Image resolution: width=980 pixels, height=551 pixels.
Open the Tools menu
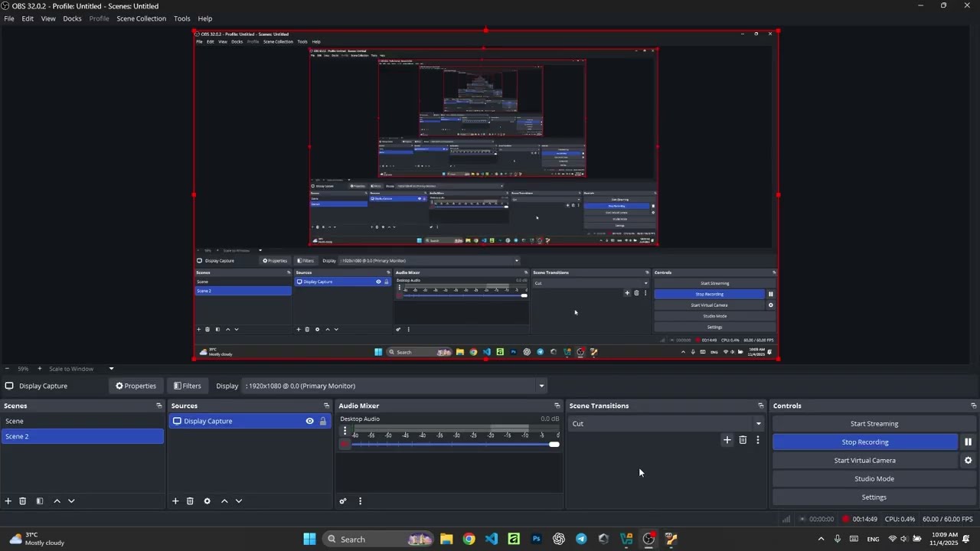point(182,18)
